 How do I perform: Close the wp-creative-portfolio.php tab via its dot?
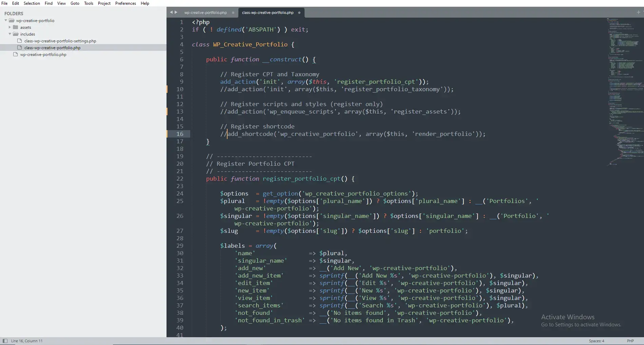233,13
